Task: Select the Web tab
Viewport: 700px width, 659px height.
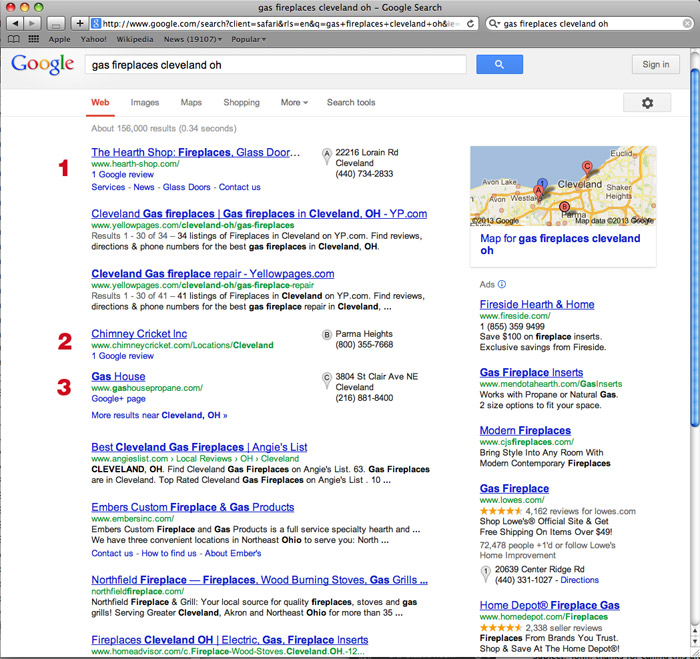Action: point(100,103)
